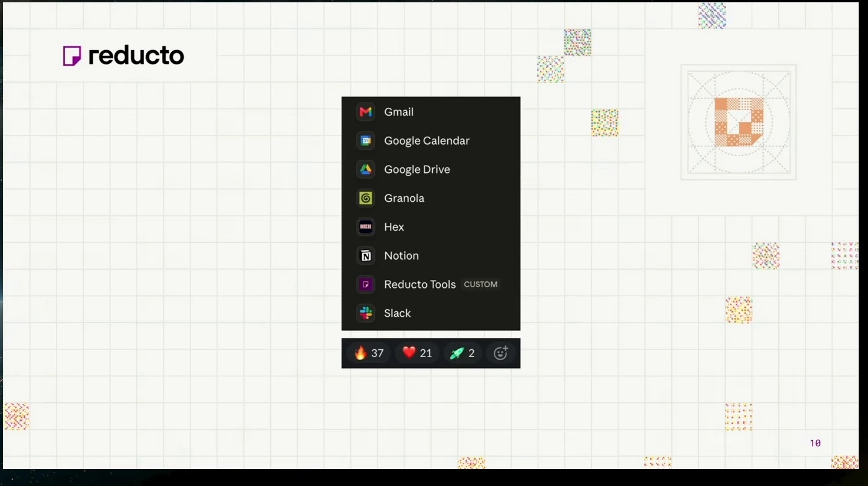Open the add-reaction emoji picker
This screenshot has width=868, height=486.
click(501, 353)
